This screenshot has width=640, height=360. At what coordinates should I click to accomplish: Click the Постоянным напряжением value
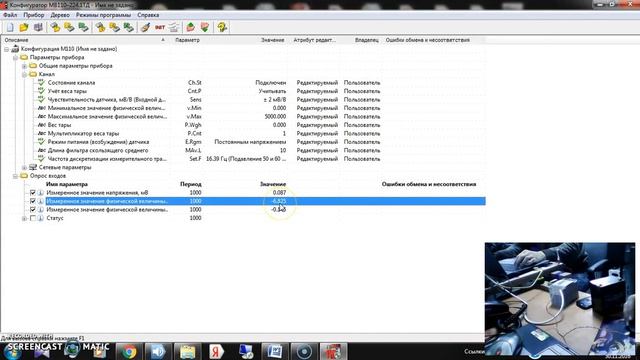(x=250, y=142)
